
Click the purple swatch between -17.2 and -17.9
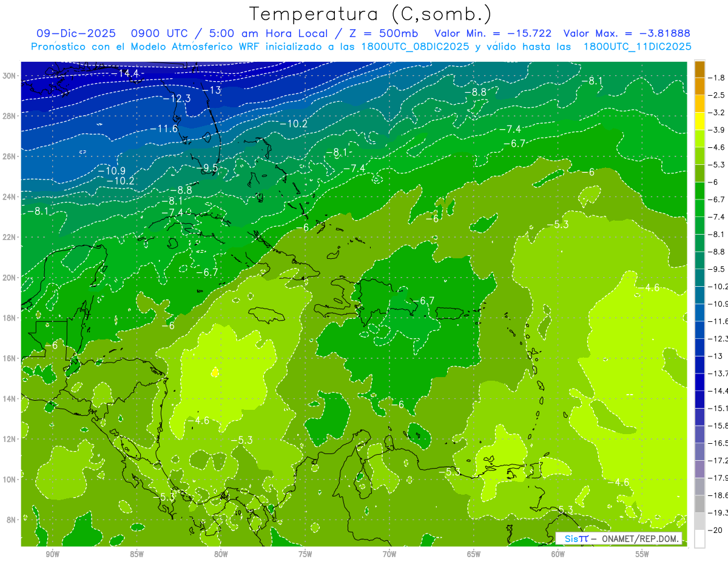pos(699,469)
